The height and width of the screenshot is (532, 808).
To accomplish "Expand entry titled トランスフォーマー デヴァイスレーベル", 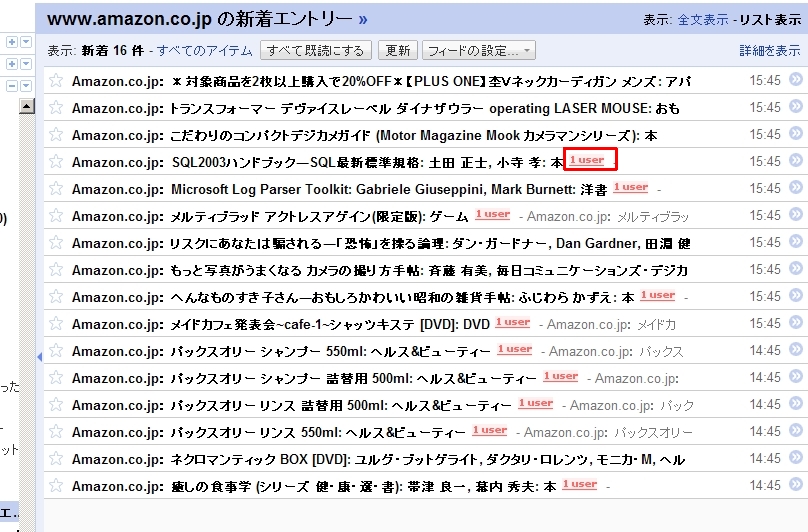I will click(x=425, y=108).
